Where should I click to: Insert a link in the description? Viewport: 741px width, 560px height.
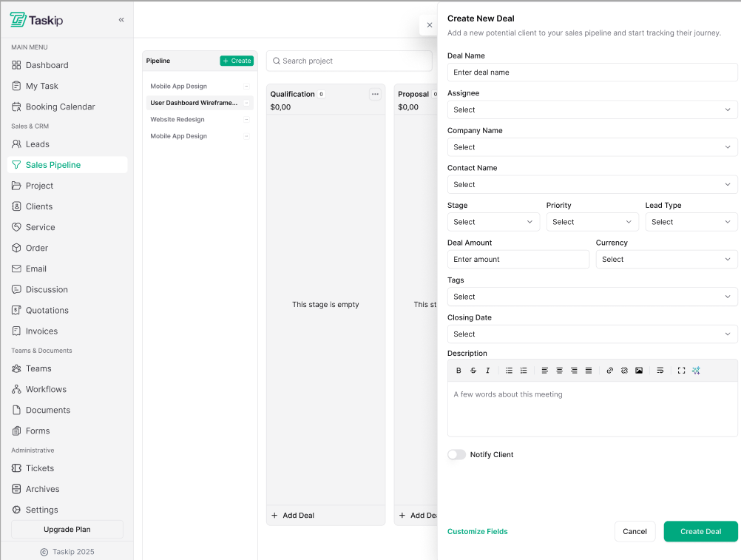coord(609,371)
